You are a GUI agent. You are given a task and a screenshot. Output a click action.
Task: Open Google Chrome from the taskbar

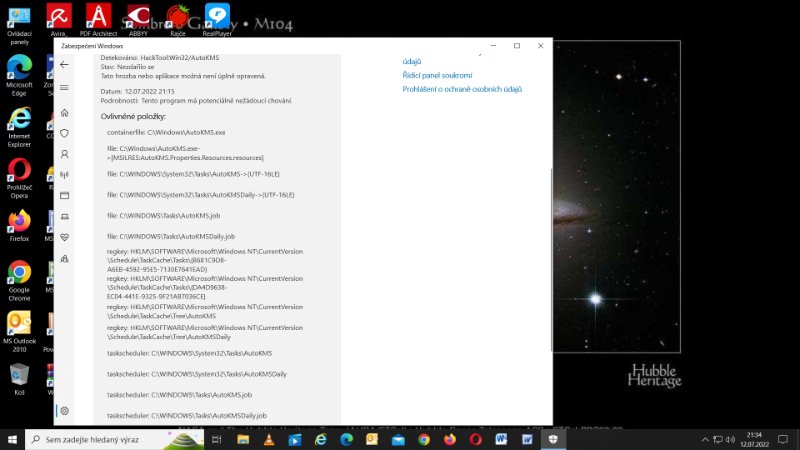coord(424,439)
